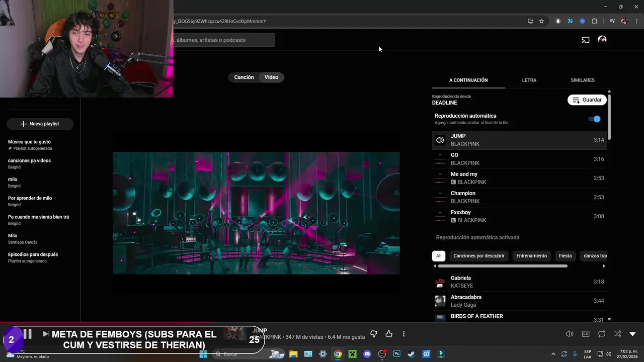Skip to the next track
644x362 pixels.
[x=46, y=334]
